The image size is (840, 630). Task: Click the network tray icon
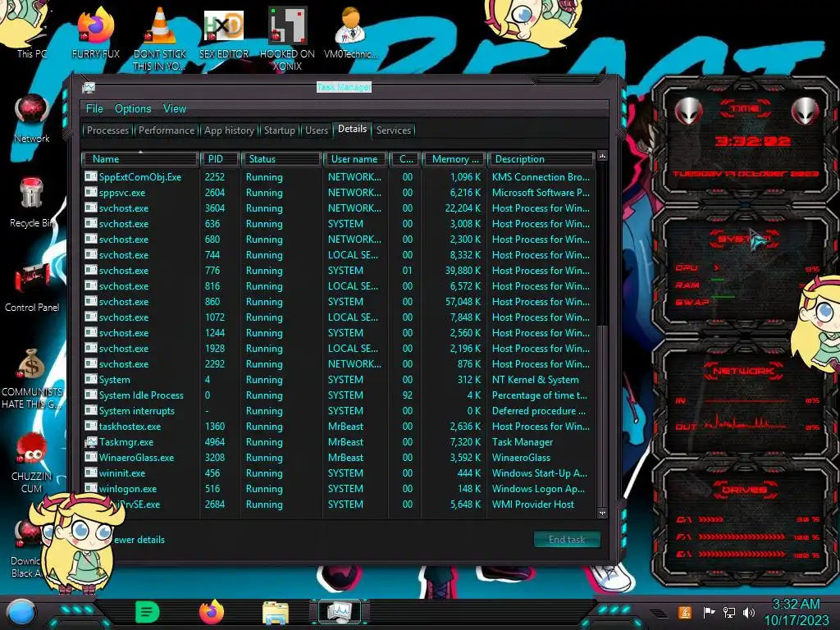point(729,612)
